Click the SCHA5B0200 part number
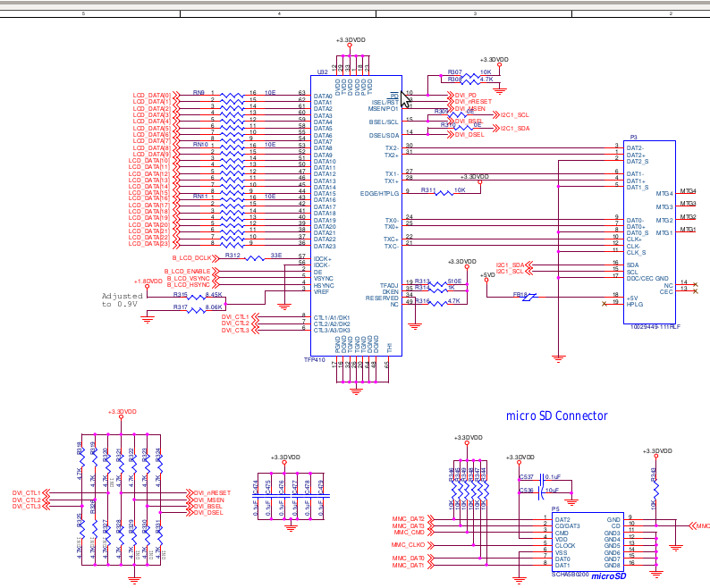Image resolution: width=710 pixels, height=588 pixels. pos(571,575)
